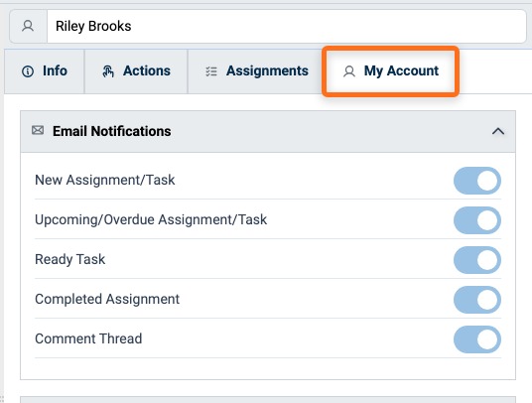Click the New Assignment/Task label
Image resolution: width=532 pixels, height=403 pixels.
[x=105, y=180]
